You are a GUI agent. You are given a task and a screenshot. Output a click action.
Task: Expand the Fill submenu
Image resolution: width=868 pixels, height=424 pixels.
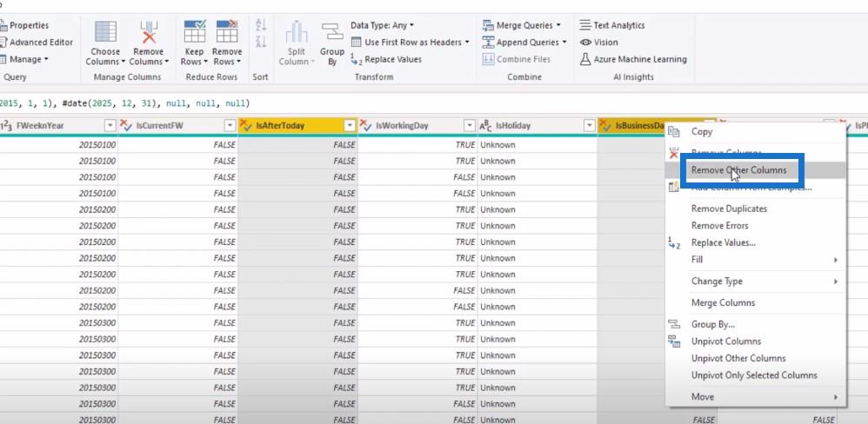pos(755,259)
